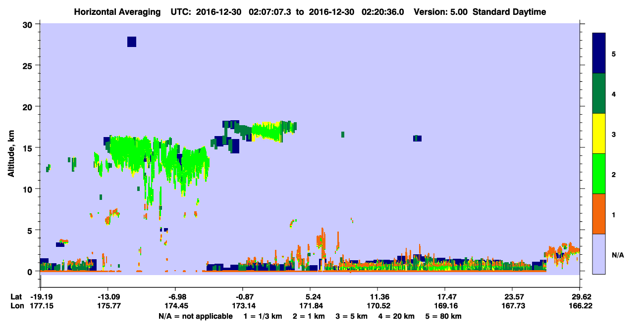Click latitude value -13.09
The width and height of the screenshot is (644, 330).
click(x=108, y=296)
